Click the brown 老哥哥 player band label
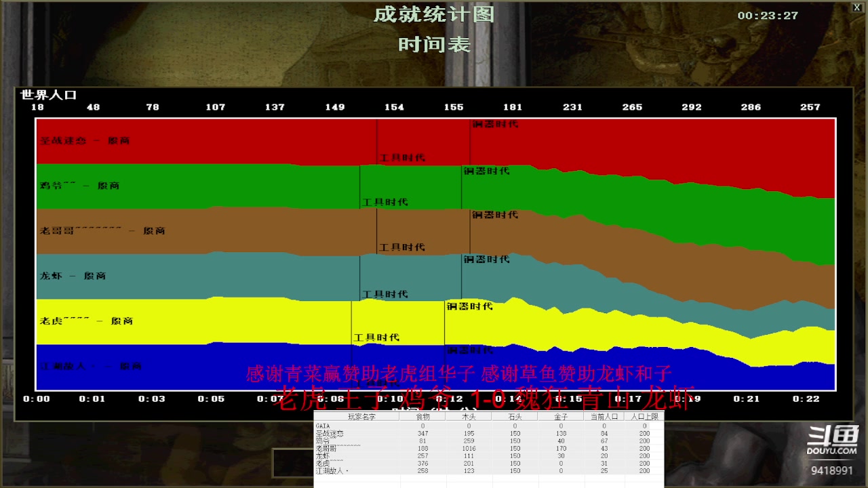The width and height of the screenshot is (868, 488). point(102,231)
